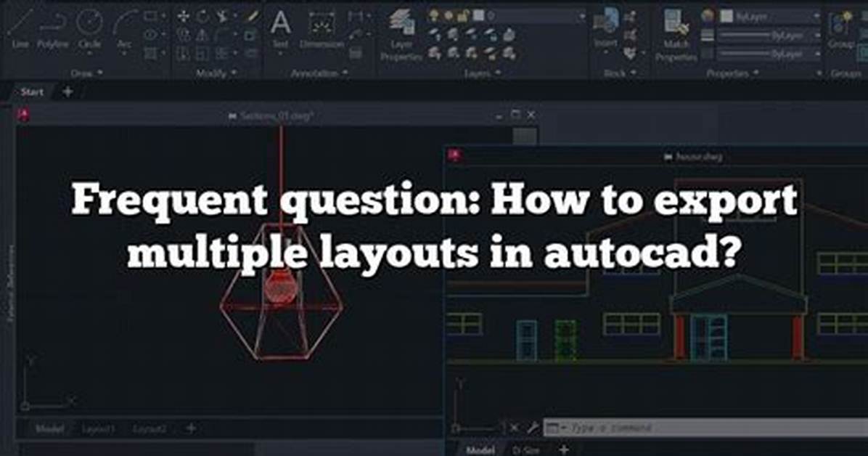Open command line customize wrench icon
868x456 pixels.
[532, 428]
